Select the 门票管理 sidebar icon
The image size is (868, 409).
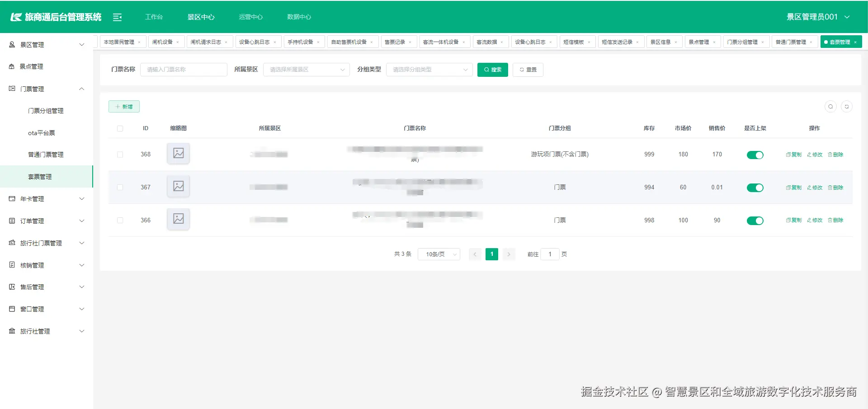click(x=11, y=89)
